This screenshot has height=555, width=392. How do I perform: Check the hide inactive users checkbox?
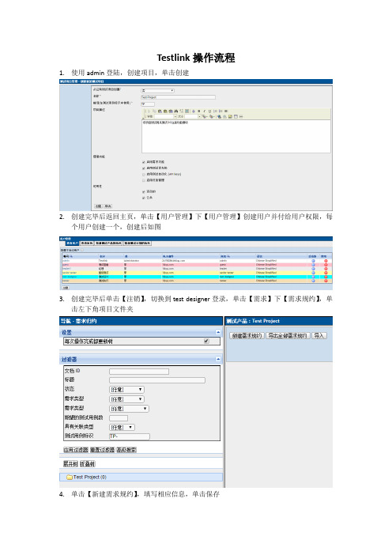pos(82,250)
